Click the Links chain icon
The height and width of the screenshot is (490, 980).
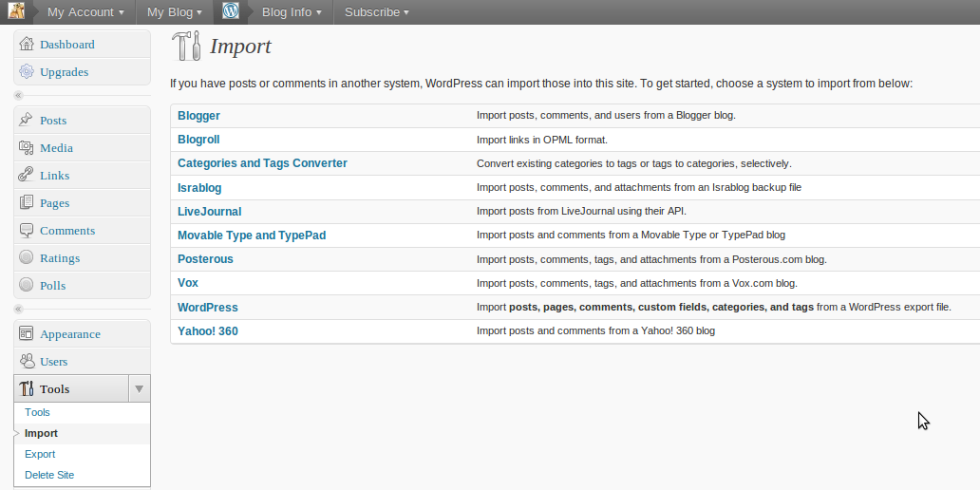[27, 175]
